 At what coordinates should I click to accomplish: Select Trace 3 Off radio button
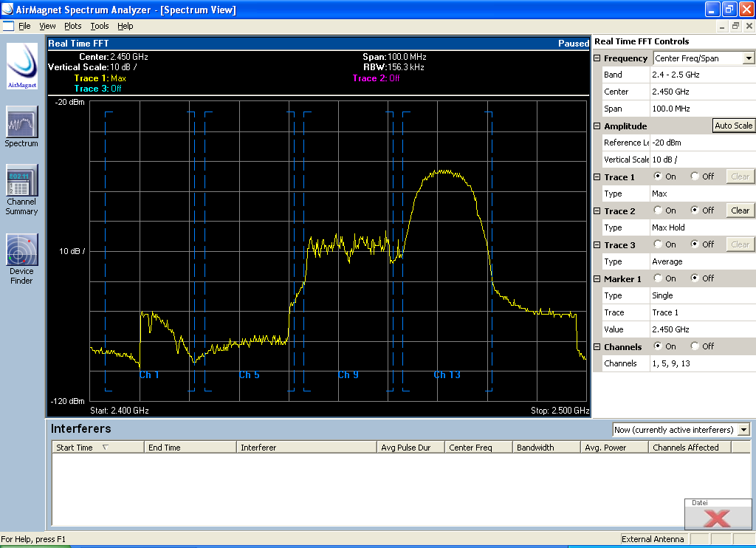(695, 244)
